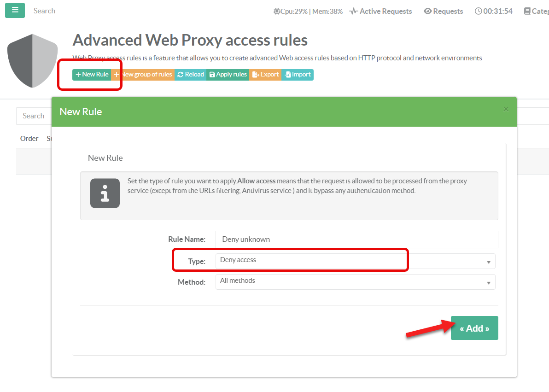Open the hamburger menu in top bar
The width and height of the screenshot is (549, 392).
15,10
